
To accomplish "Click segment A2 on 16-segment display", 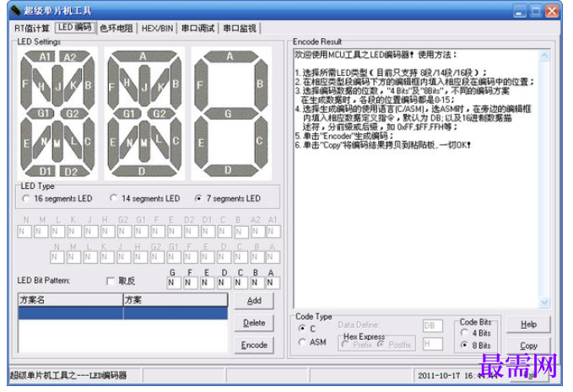I will tap(73, 56).
